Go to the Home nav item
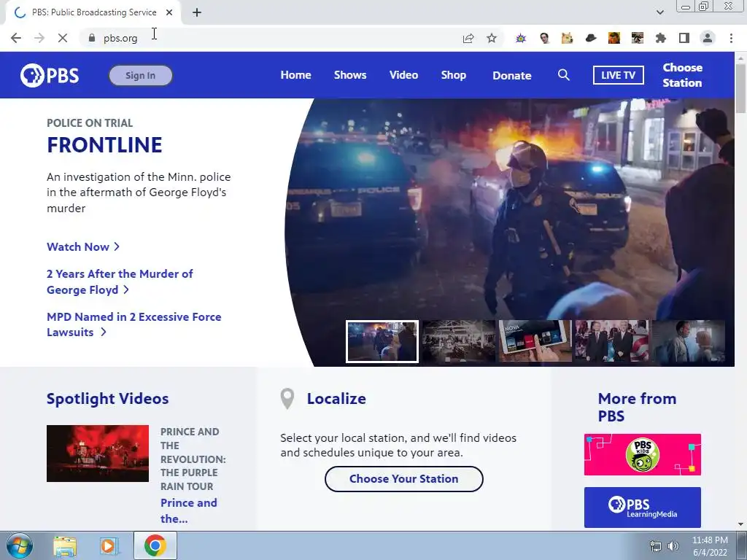This screenshot has width=747, height=560. 296,75
